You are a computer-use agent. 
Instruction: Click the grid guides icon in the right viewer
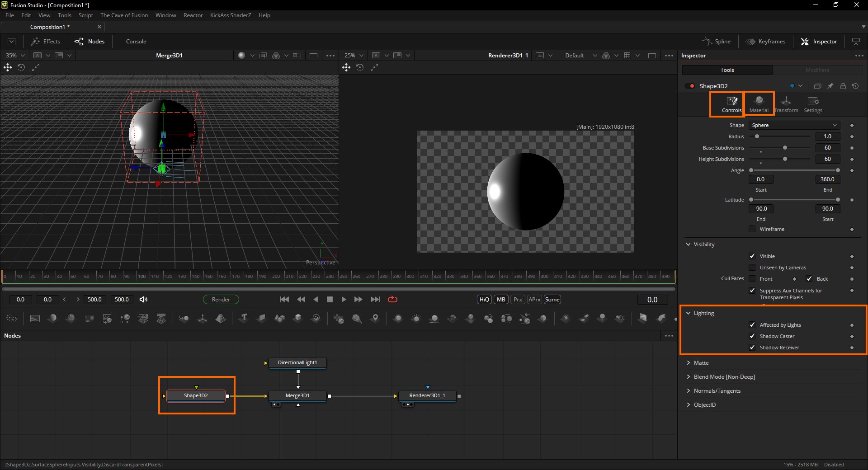pos(627,56)
